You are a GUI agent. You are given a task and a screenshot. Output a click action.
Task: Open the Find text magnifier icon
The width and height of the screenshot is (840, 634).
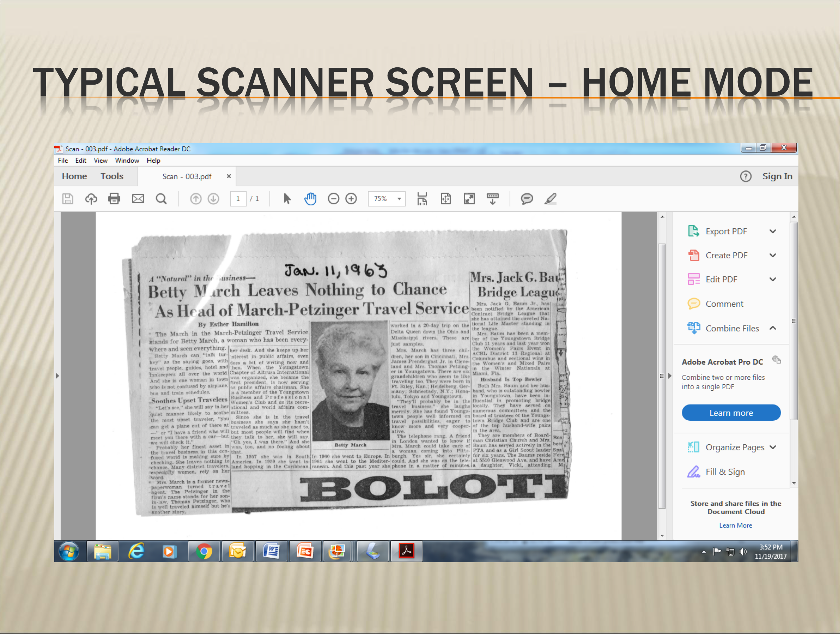click(161, 199)
